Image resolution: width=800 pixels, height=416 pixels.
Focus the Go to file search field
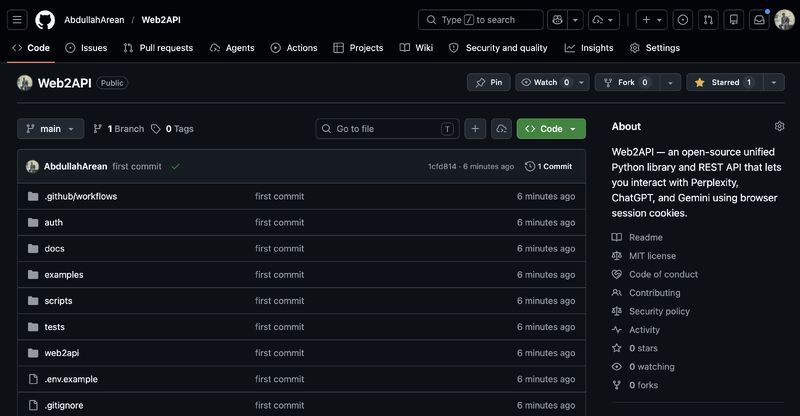tap(387, 129)
